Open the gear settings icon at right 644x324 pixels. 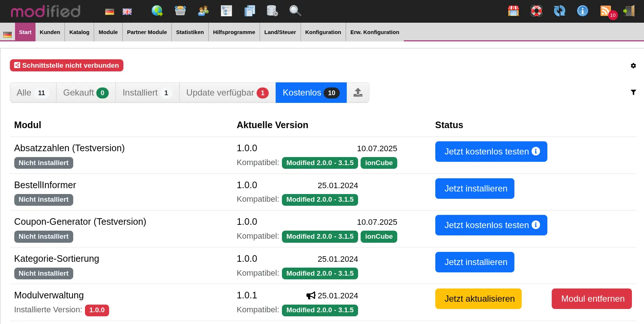[633, 66]
